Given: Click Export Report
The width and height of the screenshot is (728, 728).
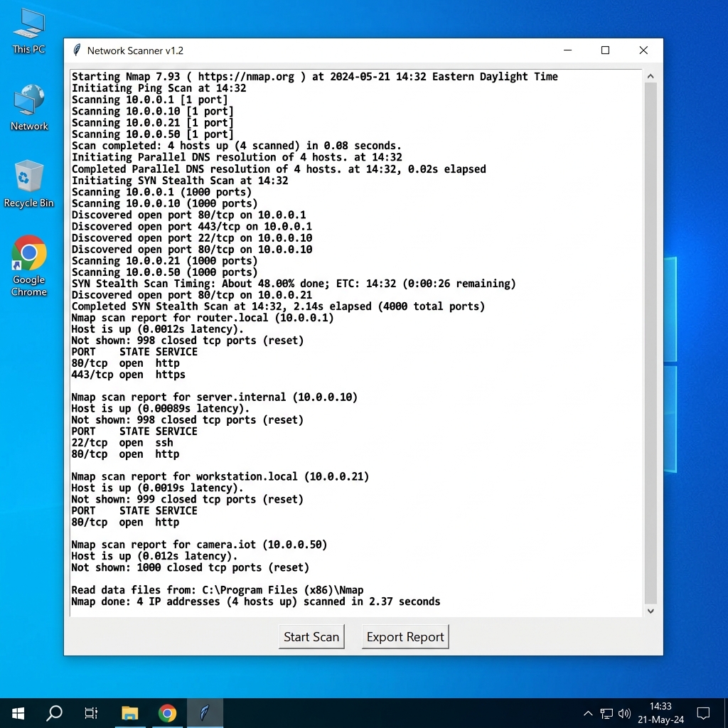Looking at the screenshot, I should point(405,636).
